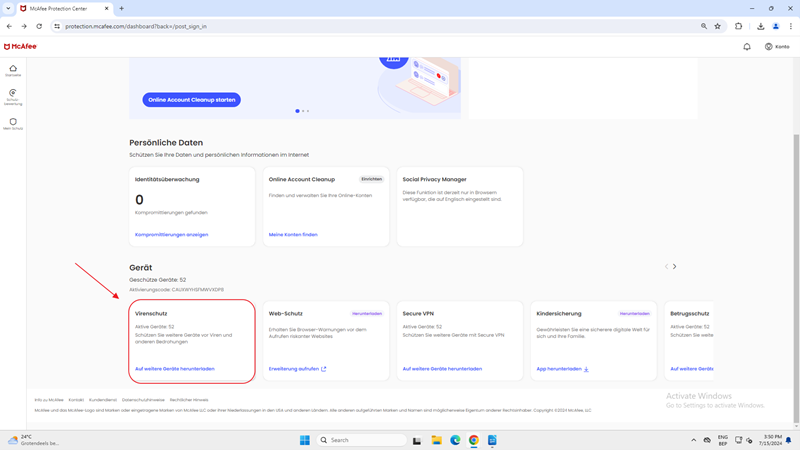800x450 pixels.
Task: Open Kundendienst footer link
Action: (103, 400)
